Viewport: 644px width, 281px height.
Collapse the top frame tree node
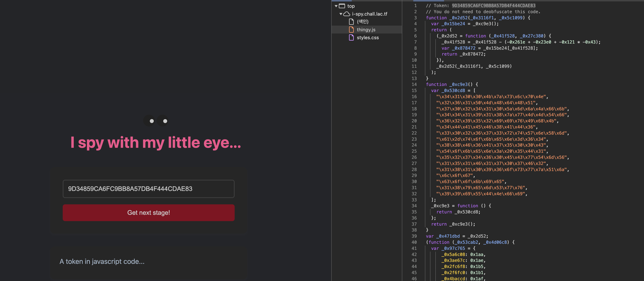[336, 6]
